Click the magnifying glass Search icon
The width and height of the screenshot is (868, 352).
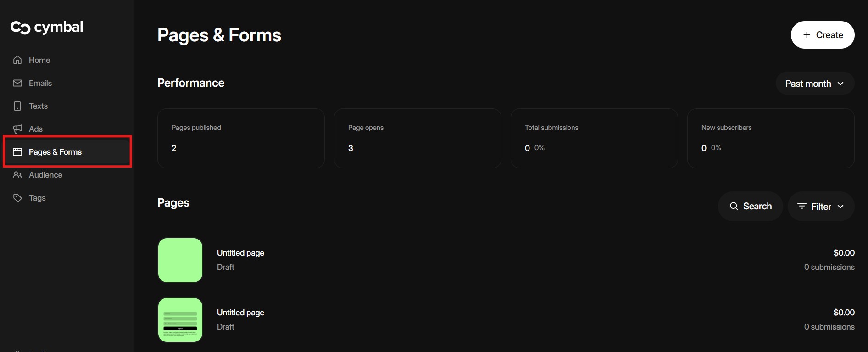tap(734, 207)
